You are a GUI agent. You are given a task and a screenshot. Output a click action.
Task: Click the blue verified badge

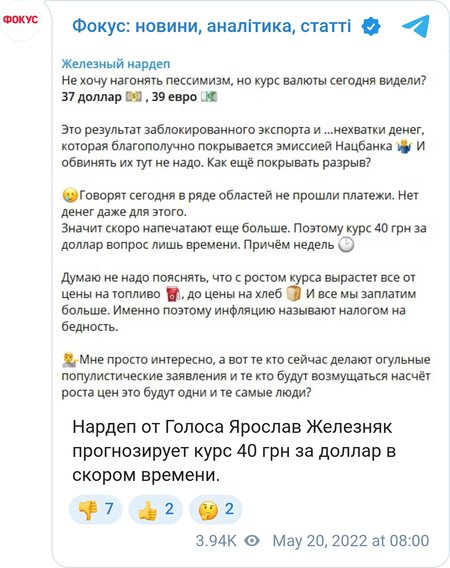coord(371,26)
